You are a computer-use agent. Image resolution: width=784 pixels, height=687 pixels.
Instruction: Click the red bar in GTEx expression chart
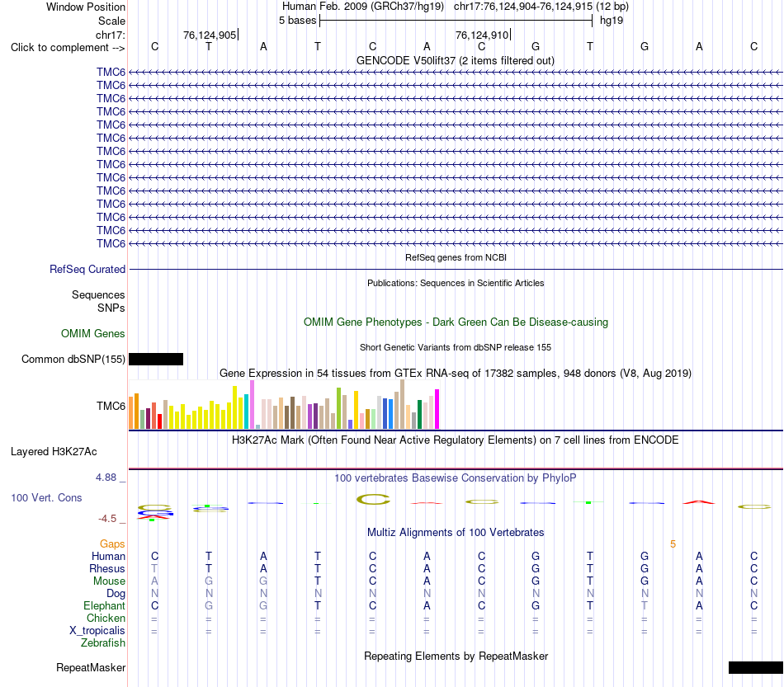(x=159, y=421)
